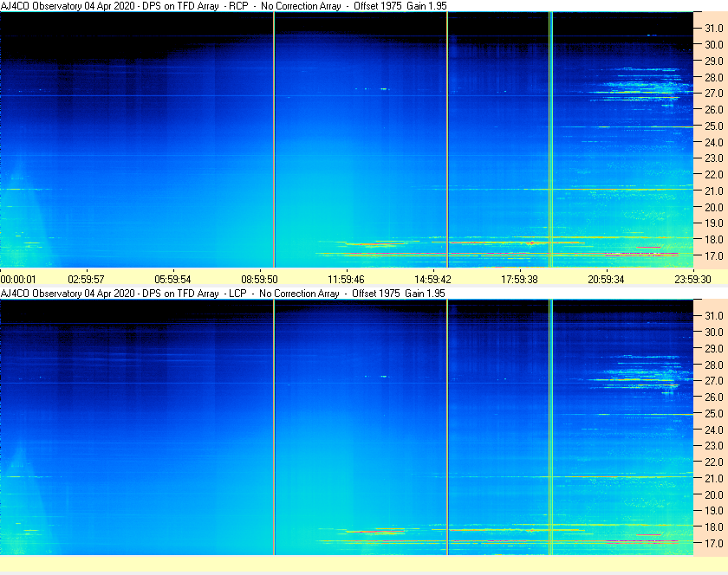This screenshot has width=728, height=575.
Task: Pick 18.0 frequency label in RCP panel
Action: (714, 240)
